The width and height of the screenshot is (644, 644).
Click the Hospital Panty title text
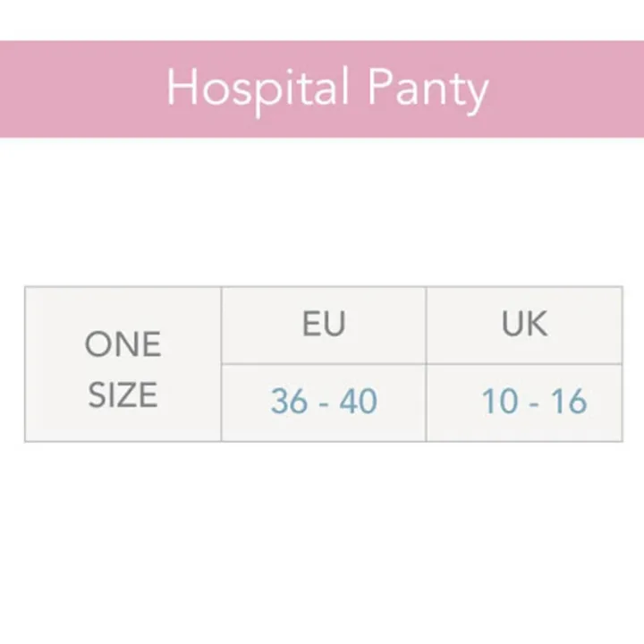coord(326,89)
